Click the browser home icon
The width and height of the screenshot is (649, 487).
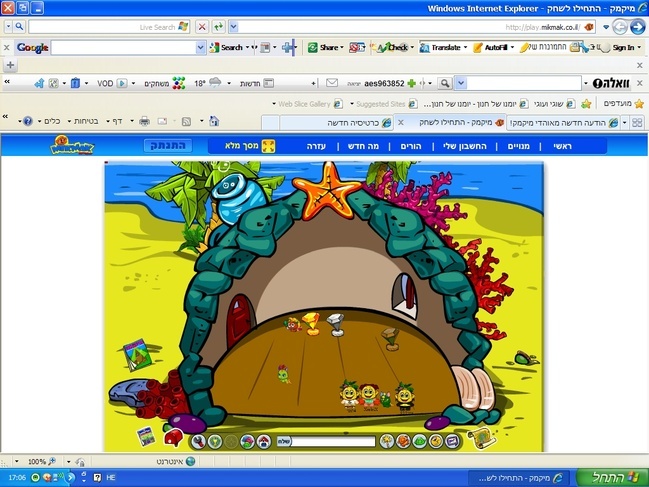coord(214,121)
